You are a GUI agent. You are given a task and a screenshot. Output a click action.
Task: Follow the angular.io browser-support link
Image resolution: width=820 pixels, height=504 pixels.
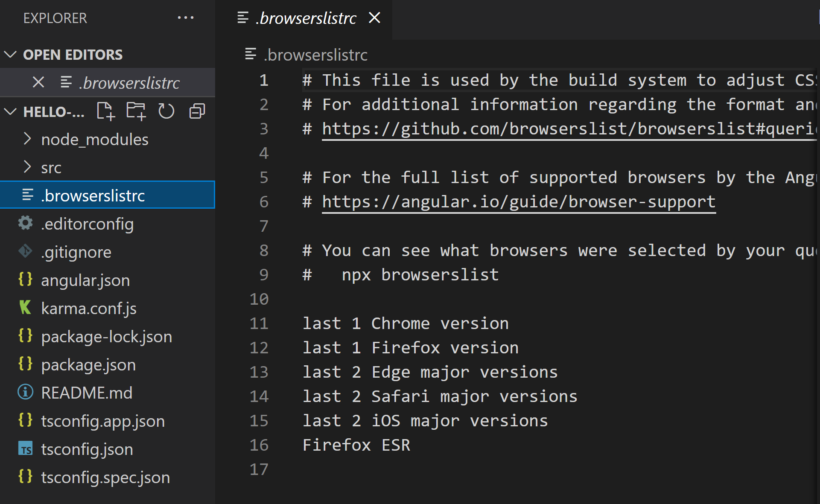tap(518, 201)
